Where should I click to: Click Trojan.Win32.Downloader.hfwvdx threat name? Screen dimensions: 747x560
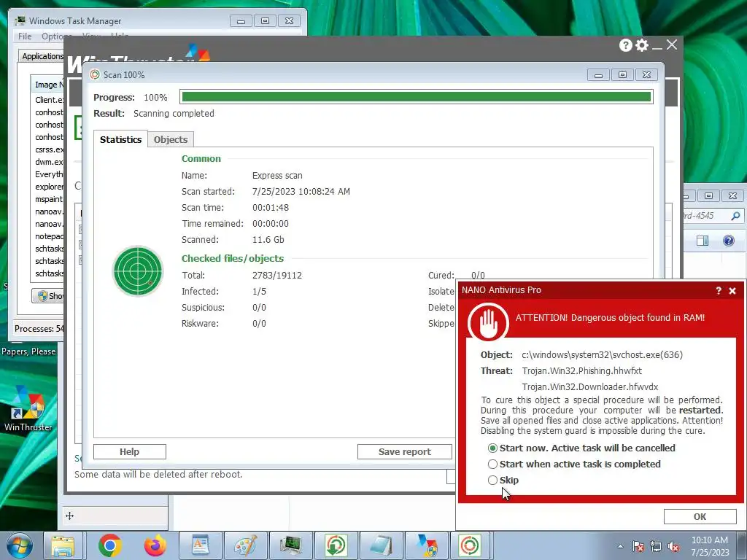pyautogui.click(x=589, y=387)
